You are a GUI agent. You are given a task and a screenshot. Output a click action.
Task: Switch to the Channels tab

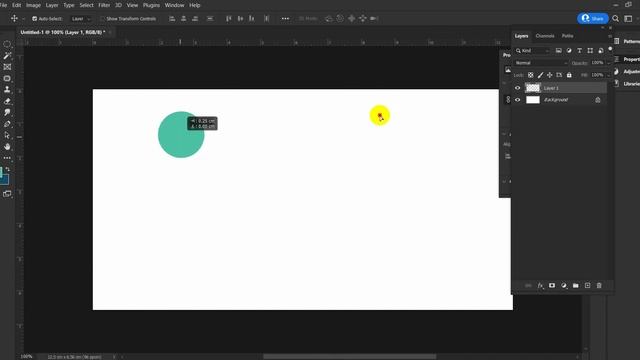pos(545,36)
